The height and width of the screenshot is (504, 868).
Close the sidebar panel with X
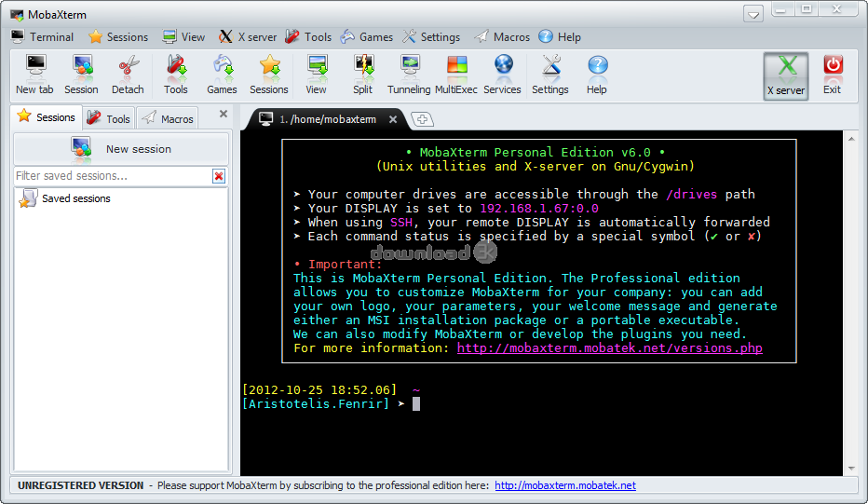(224, 114)
